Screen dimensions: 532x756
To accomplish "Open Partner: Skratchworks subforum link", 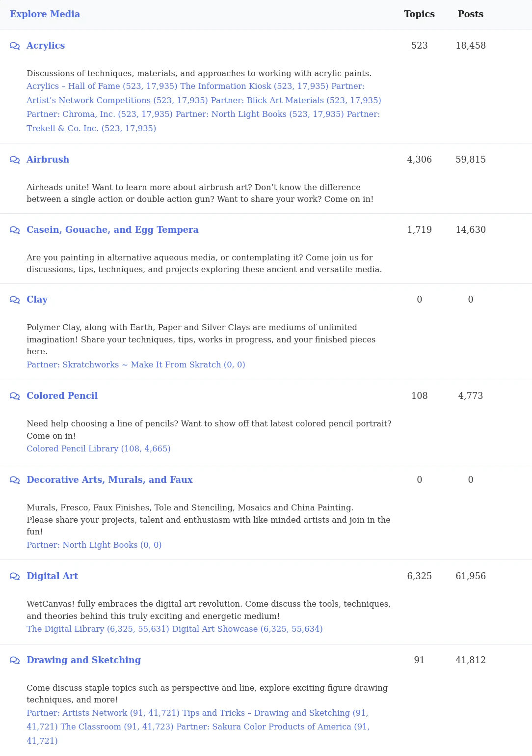I will [x=135, y=364].
